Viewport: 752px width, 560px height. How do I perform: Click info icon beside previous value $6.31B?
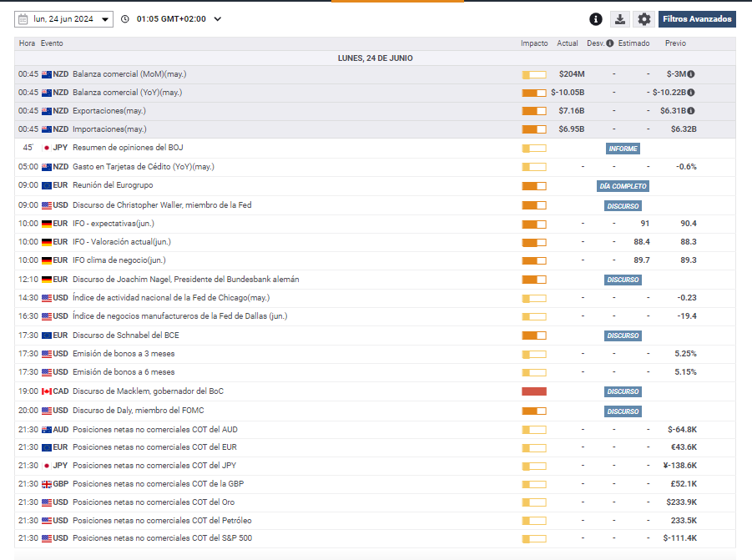(691, 111)
